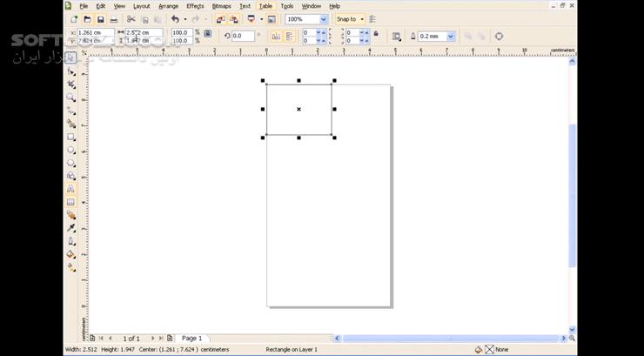Select the Interactive Blend tool
This screenshot has width=644, height=356.
tap(71, 215)
